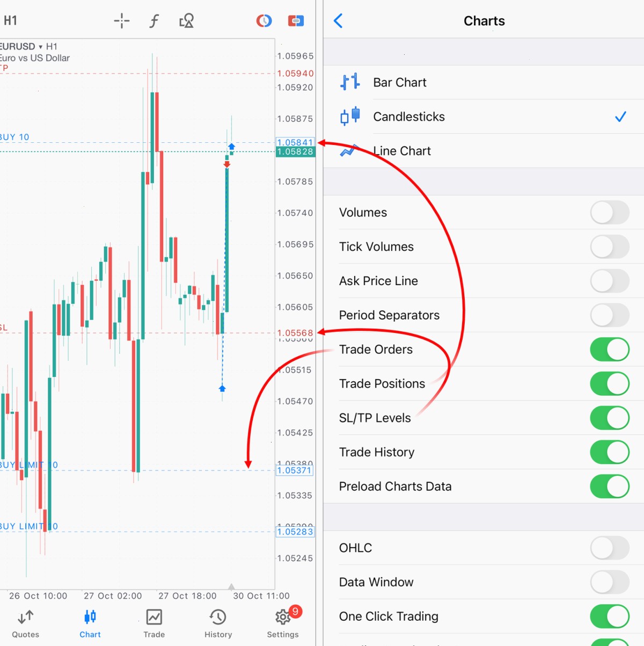Tap the Bar Chart icon
644x646 pixels.
coord(350,82)
